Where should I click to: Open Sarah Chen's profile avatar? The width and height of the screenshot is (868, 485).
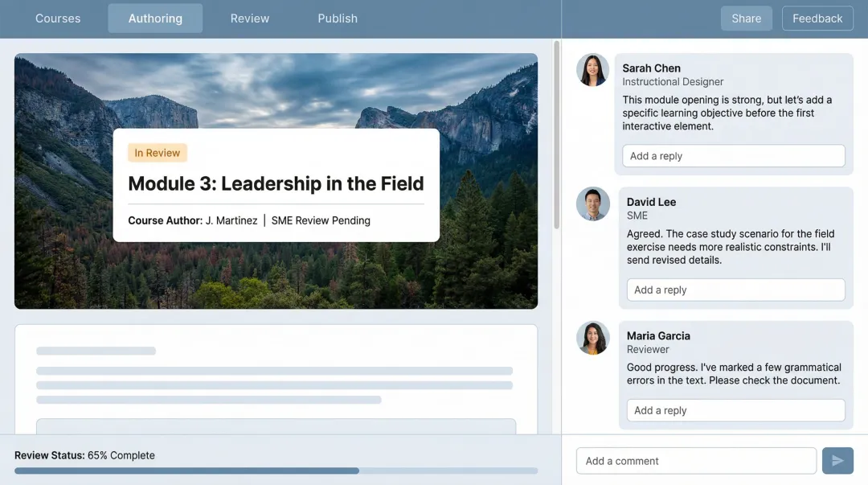tap(592, 70)
